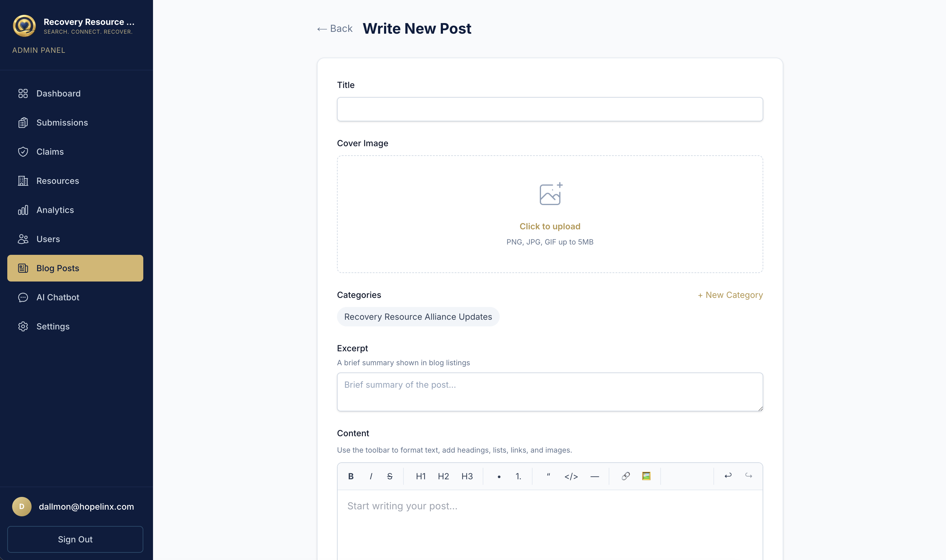Insert a code block
This screenshot has height=560, width=946.
(571, 476)
